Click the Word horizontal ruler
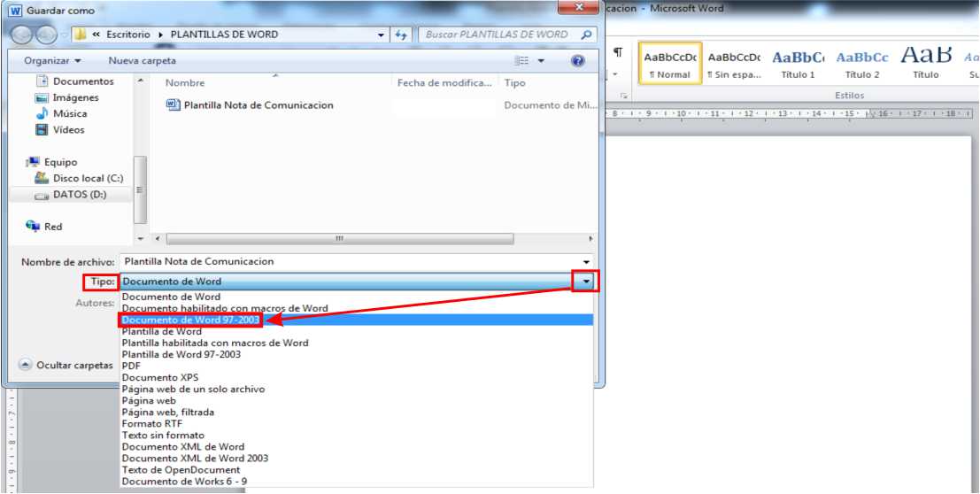The width and height of the screenshot is (980, 494). click(x=791, y=114)
